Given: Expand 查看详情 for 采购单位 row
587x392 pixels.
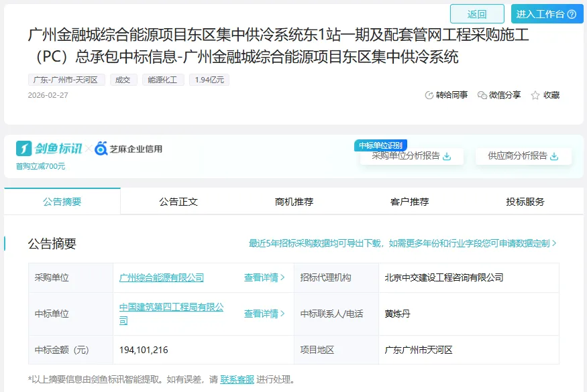Looking at the screenshot, I should pyautogui.click(x=264, y=277).
